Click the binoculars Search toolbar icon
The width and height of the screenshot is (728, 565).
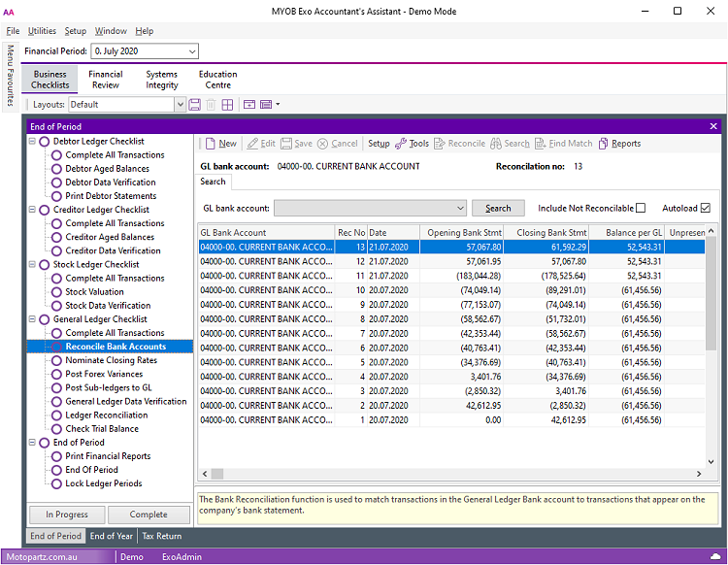(x=510, y=144)
